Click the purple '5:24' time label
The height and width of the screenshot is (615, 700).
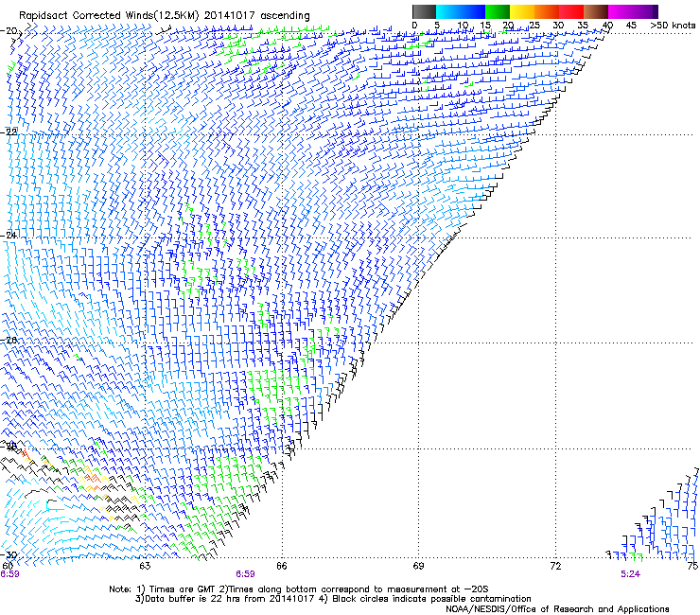(x=630, y=574)
